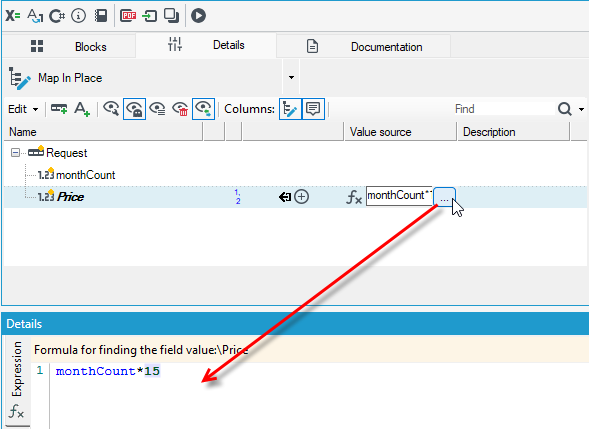This screenshot has height=429, width=589.
Task: Click the monthCount* value source input
Action: pos(399,196)
